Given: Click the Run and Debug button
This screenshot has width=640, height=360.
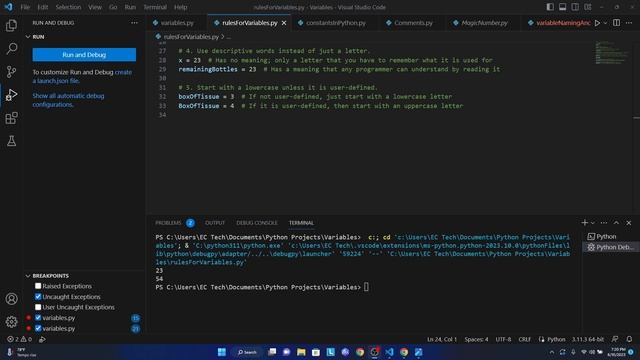Looking at the screenshot, I should tap(84, 55).
